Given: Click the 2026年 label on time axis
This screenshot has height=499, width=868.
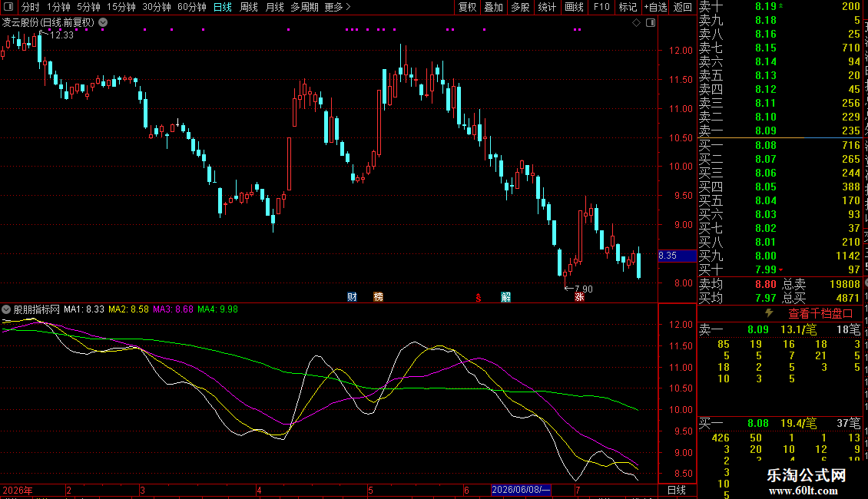Looking at the screenshot, I should [18, 490].
